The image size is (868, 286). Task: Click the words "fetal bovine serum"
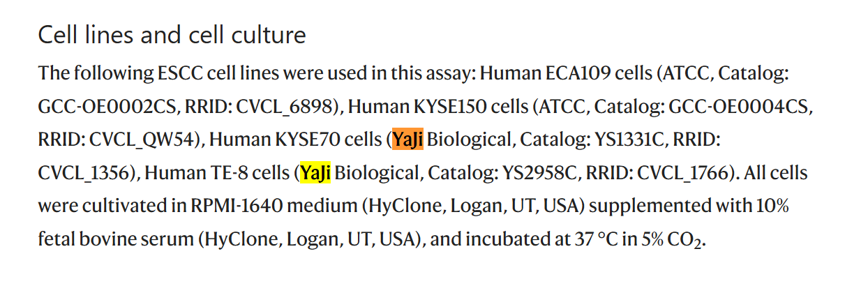[x=115, y=239]
